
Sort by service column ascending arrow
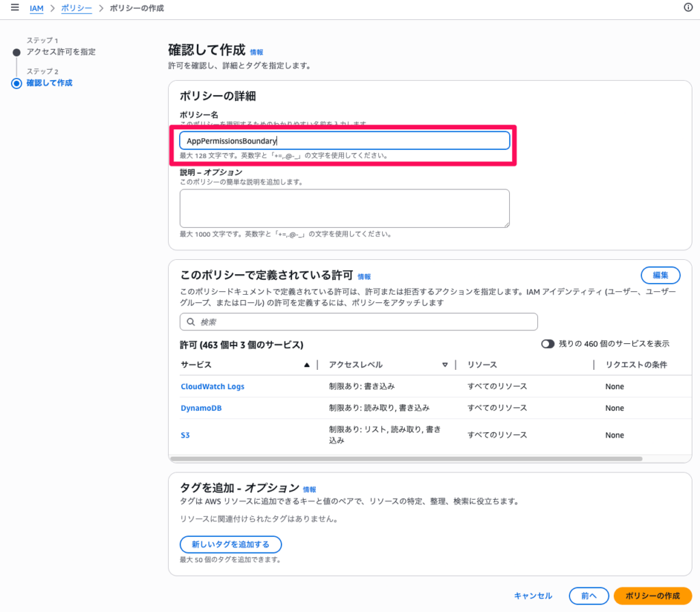point(307,365)
